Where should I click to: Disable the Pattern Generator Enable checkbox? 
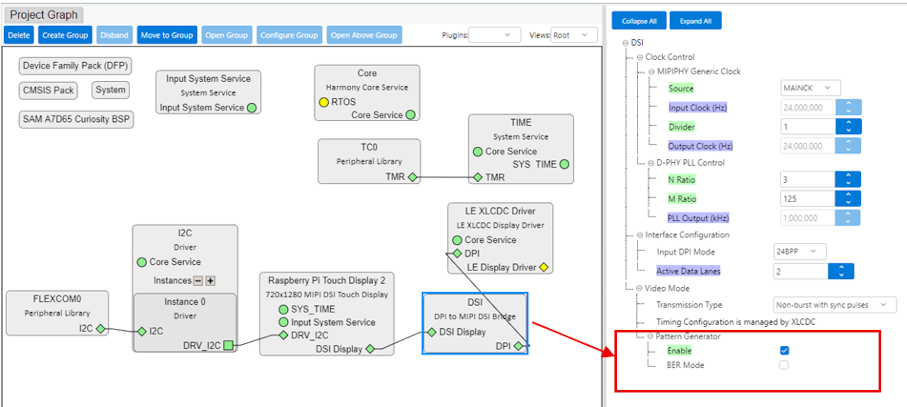coord(785,350)
